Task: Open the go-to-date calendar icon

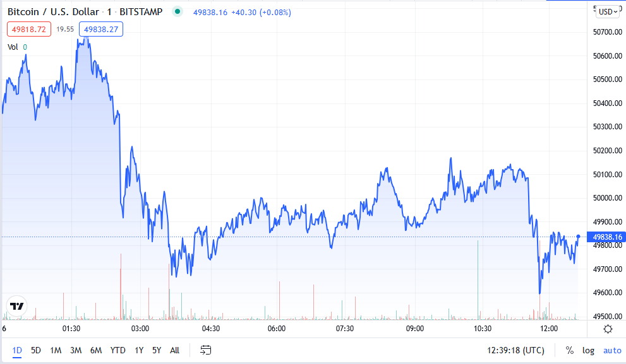Action: (x=206, y=350)
